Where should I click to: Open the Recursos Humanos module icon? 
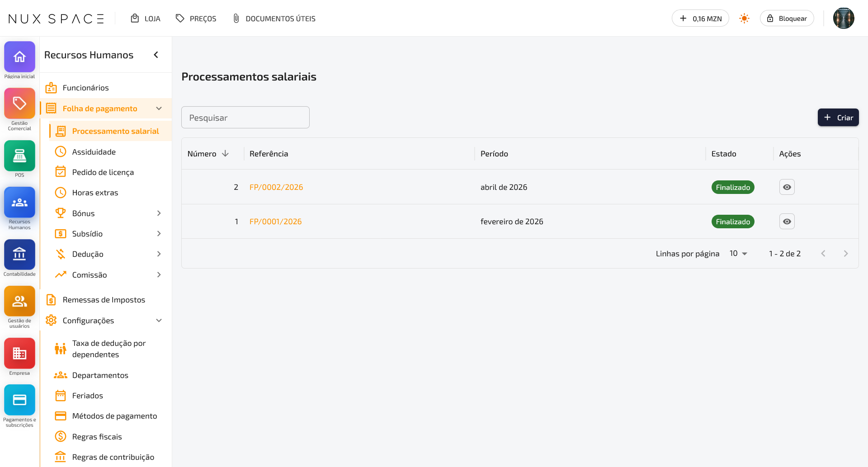point(19,202)
